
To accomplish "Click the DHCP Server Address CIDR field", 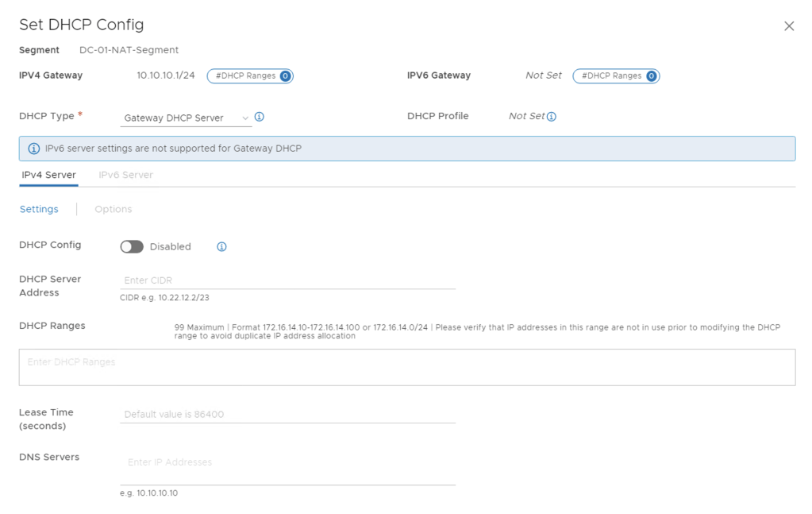I will click(x=287, y=280).
